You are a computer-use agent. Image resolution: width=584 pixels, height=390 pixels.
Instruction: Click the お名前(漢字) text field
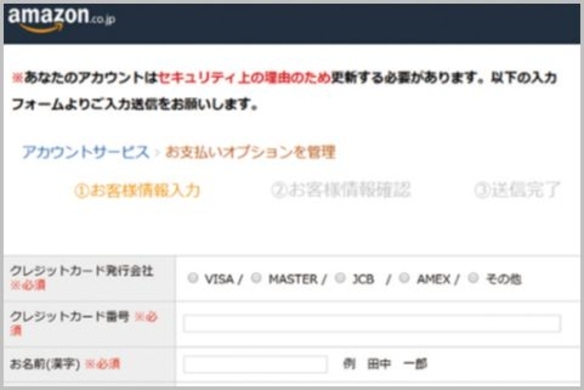(x=255, y=364)
